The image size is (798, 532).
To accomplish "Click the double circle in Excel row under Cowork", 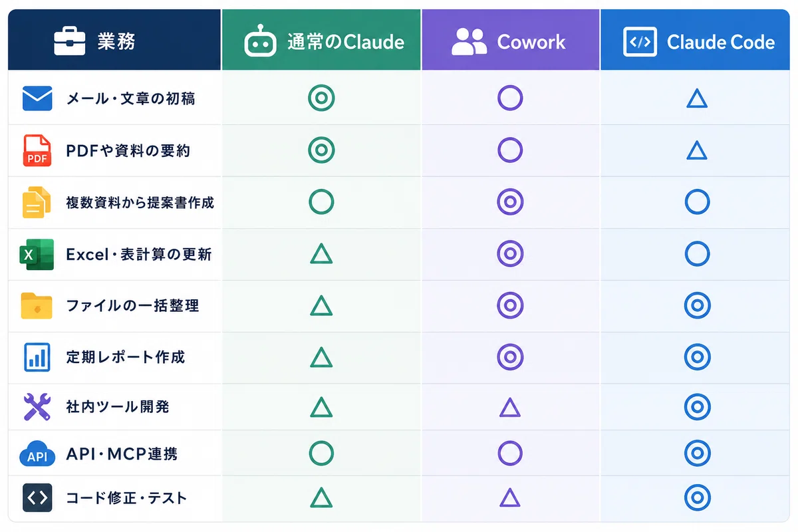I will (510, 254).
